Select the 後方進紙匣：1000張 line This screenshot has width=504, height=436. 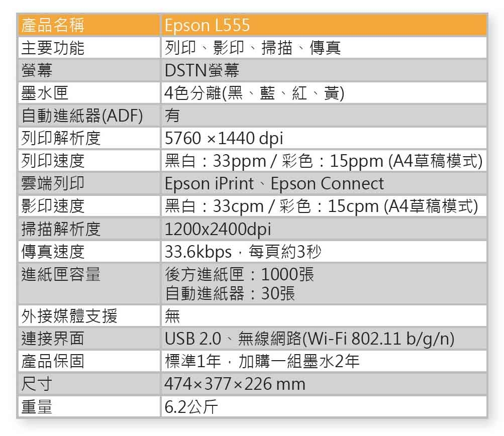pos(240,274)
